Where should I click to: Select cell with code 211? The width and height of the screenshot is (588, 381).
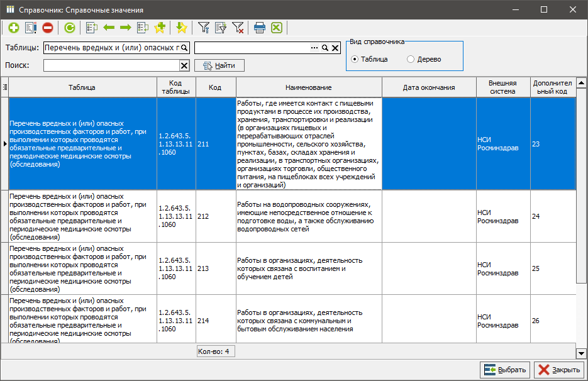[x=216, y=144]
